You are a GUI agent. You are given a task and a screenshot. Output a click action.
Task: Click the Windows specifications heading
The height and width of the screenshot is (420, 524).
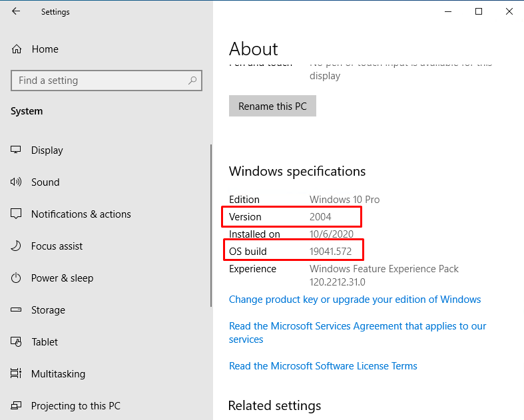[297, 172]
